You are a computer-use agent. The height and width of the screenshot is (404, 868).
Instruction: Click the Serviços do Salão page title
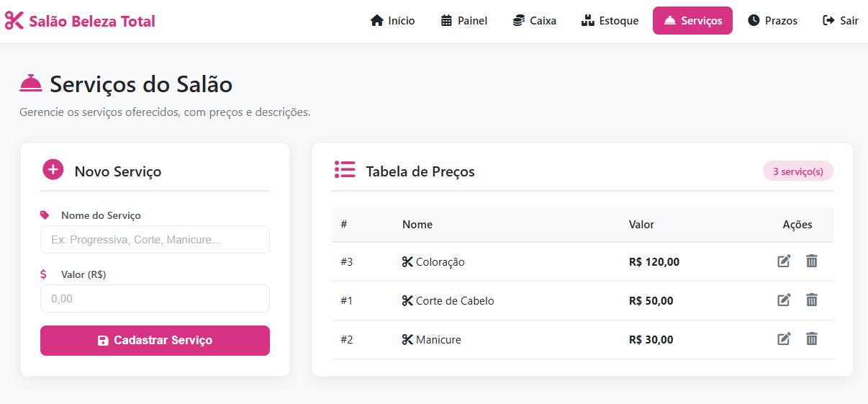141,84
